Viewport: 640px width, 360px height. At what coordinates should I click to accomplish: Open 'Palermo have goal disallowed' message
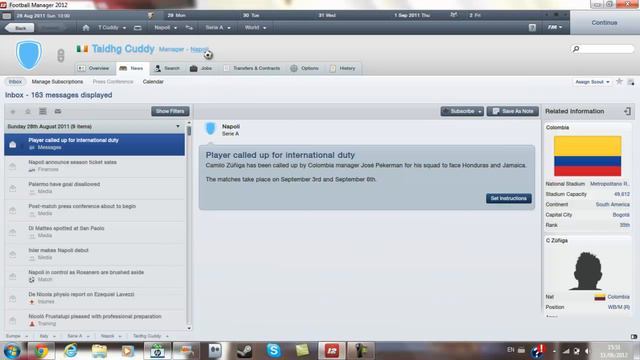(x=94, y=188)
